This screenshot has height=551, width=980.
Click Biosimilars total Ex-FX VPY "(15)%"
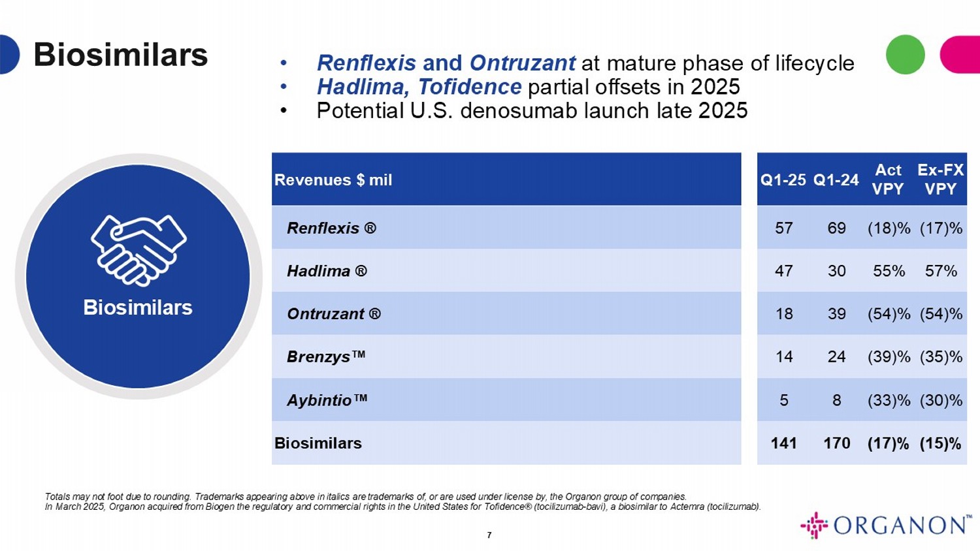[x=941, y=443]
